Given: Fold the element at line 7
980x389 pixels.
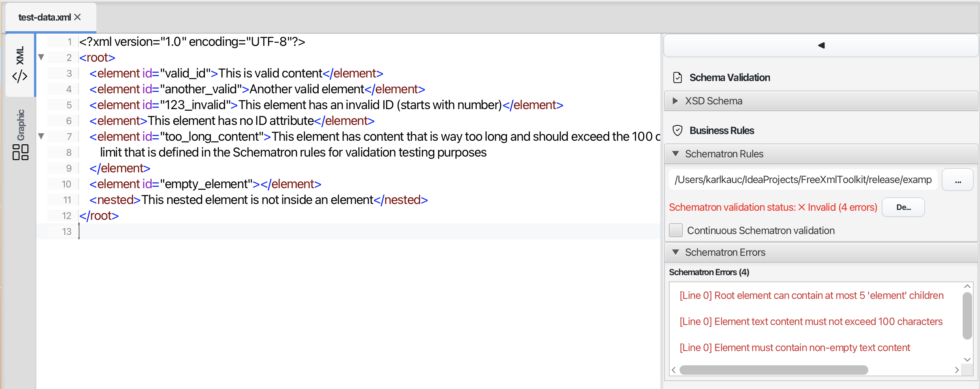Looking at the screenshot, I should (41, 136).
